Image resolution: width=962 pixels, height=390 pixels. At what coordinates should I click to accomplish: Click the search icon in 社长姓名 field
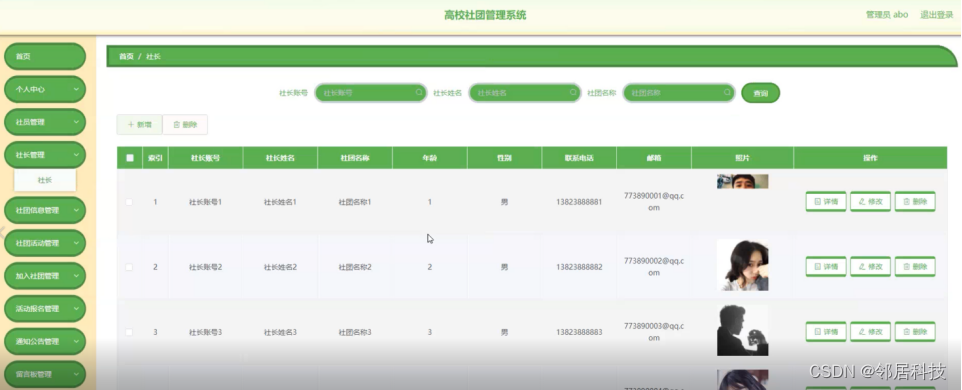573,93
